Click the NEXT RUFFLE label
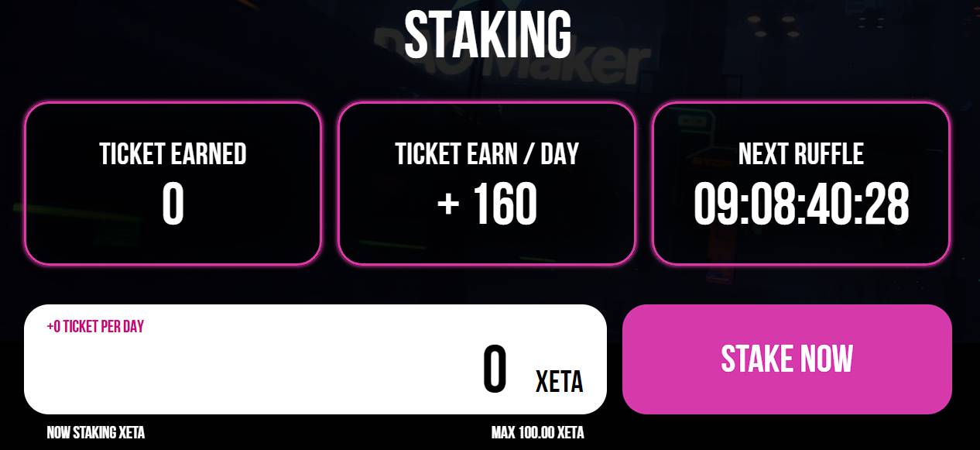This screenshot has width=980, height=450. [x=800, y=154]
